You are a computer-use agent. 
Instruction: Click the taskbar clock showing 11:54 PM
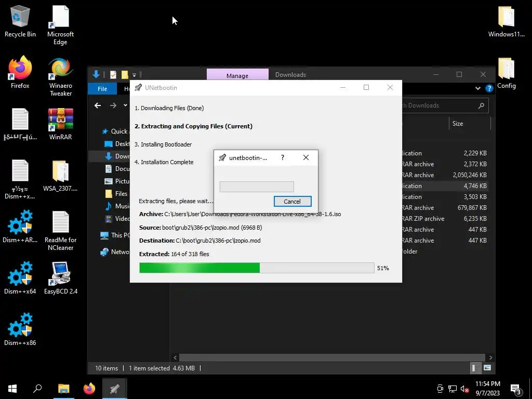pyautogui.click(x=487, y=389)
